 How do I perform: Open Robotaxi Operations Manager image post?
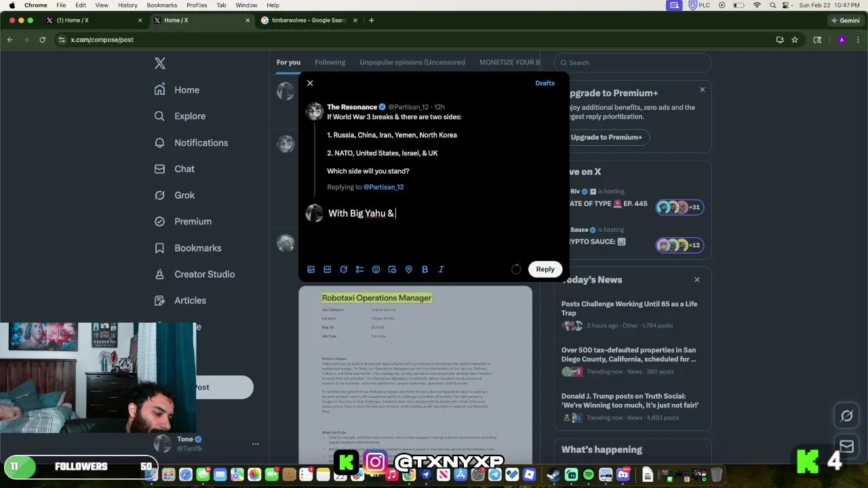416,374
